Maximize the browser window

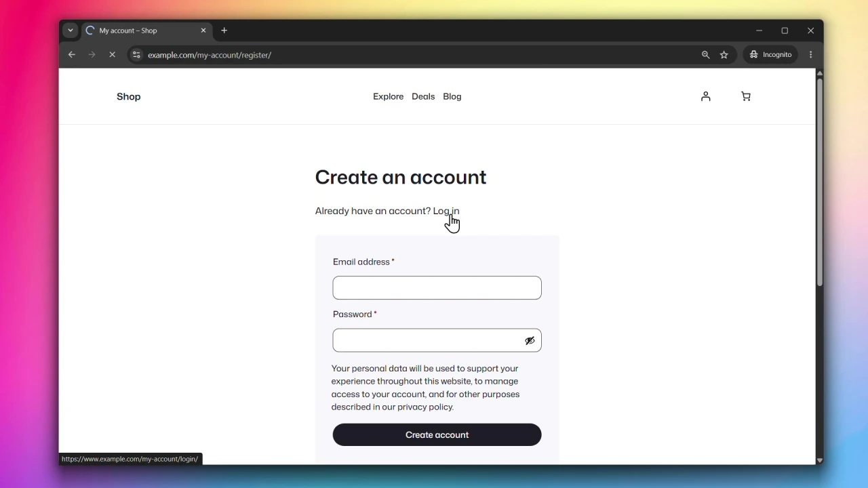(x=785, y=30)
